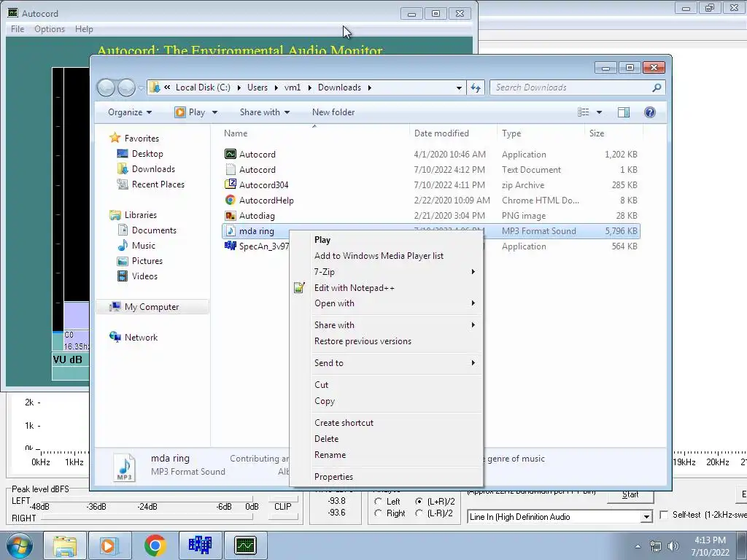Select the Right channel radio button
The height and width of the screenshot is (560, 747).
point(379,513)
